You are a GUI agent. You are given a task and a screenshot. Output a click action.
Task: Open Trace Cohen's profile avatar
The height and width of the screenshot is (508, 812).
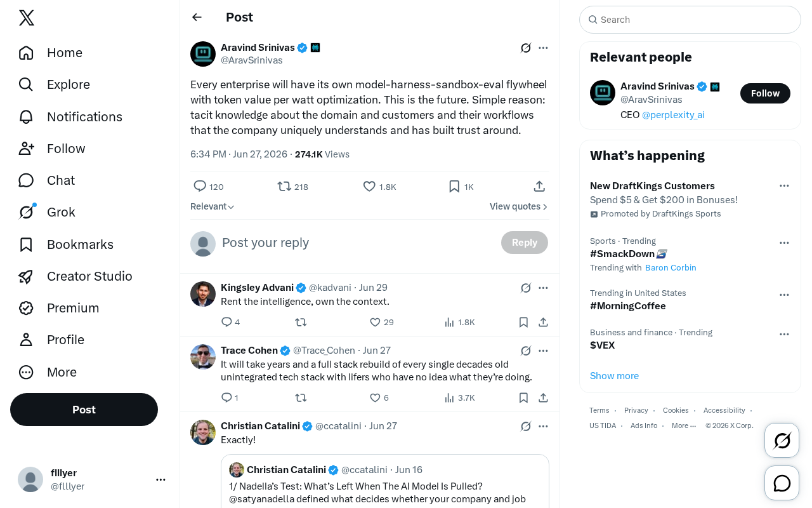point(203,357)
